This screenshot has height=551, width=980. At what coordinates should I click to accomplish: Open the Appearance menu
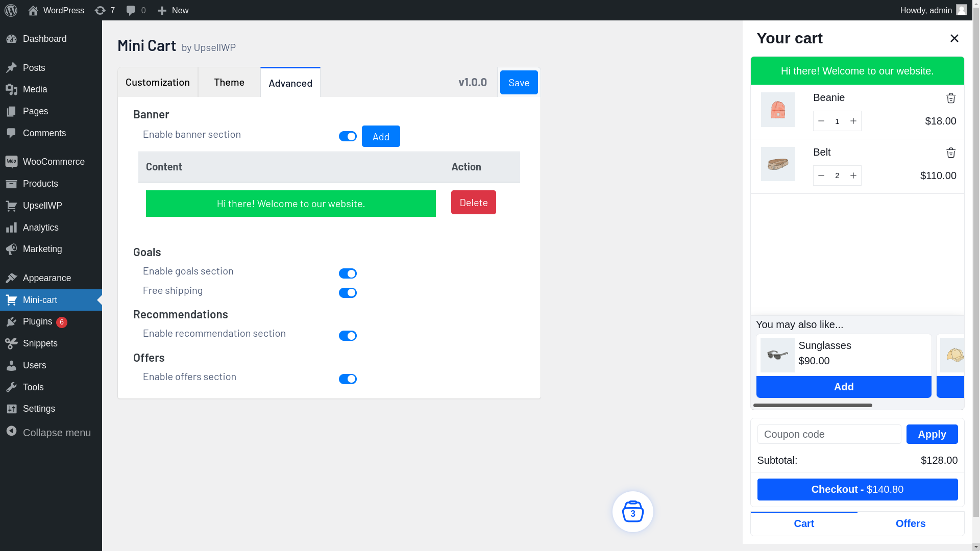51,278
